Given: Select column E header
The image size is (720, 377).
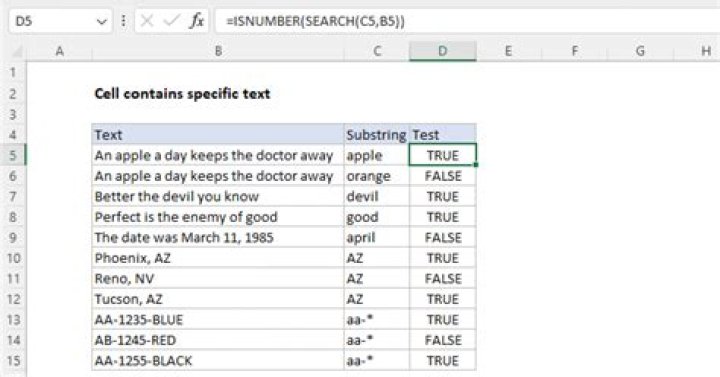Looking at the screenshot, I should (508, 51).
